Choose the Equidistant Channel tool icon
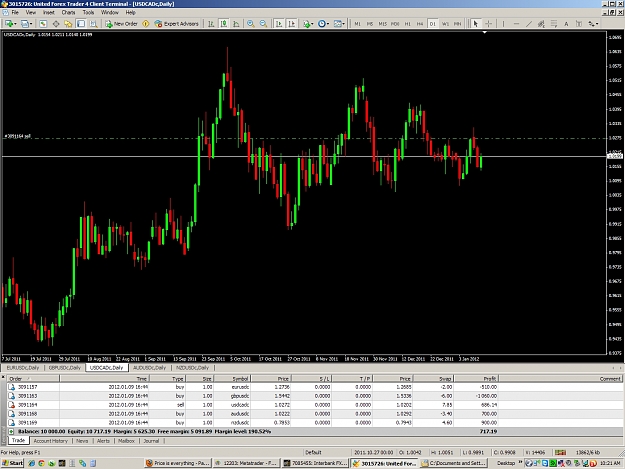Image resolution: width=625 pixels, height=469 pixels. pos(541,24)
